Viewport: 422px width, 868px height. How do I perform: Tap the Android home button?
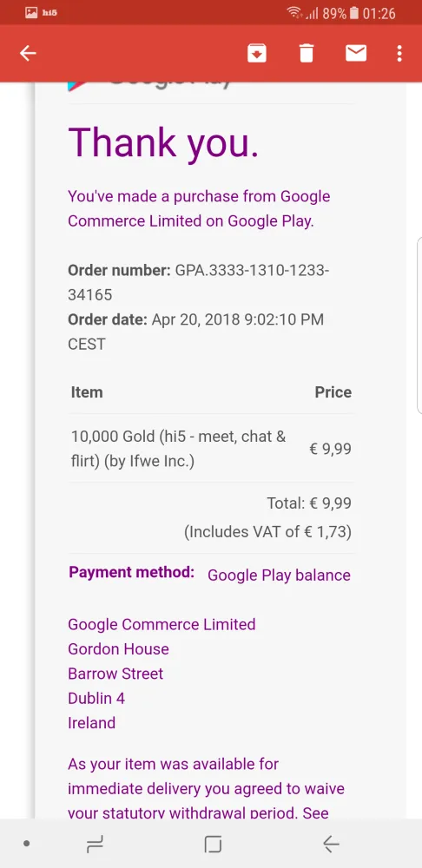pyautogui.click(x=213, y=845)
